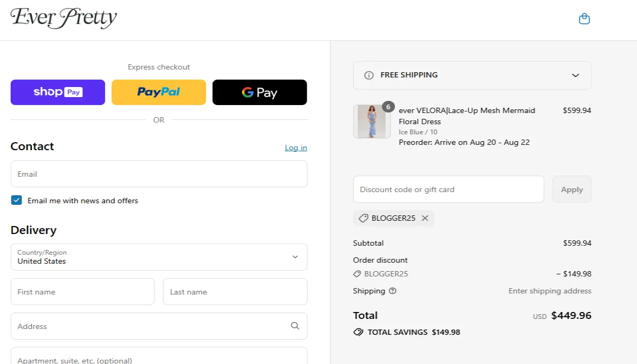Click the question mark icon next to Shipping
The image size is (637, 364).
tap(392, 291)
